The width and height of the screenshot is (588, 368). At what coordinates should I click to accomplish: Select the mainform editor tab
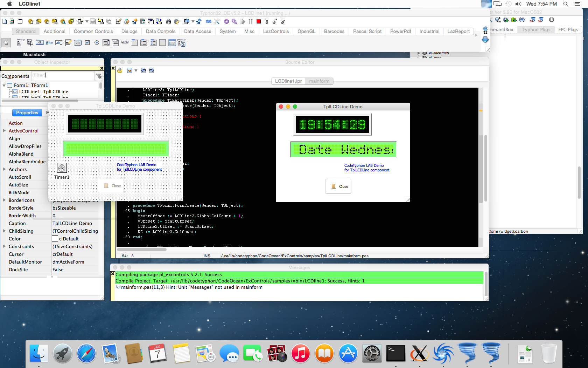pyautogui.click(x=319, y=81)
